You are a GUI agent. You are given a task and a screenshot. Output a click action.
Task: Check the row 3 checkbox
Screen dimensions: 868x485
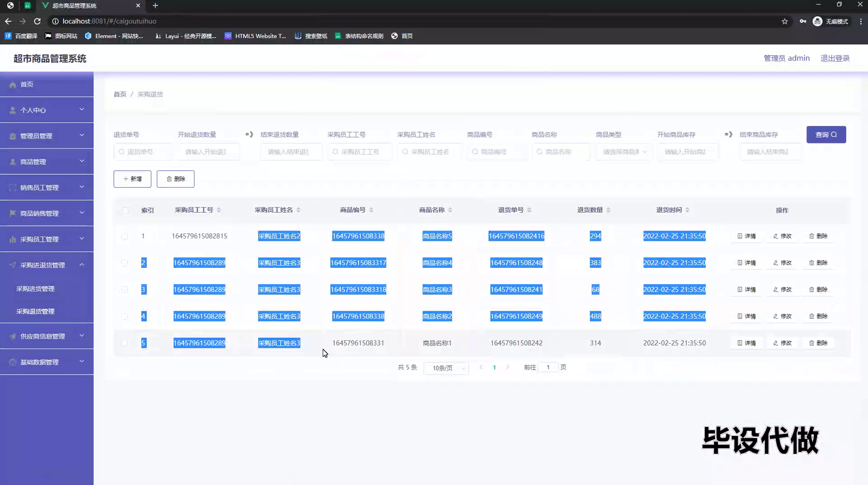click(x=125, y=290)
